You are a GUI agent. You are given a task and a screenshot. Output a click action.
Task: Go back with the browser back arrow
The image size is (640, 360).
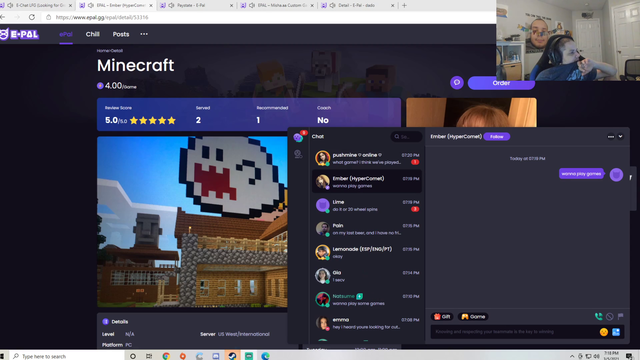click(2, 17)
